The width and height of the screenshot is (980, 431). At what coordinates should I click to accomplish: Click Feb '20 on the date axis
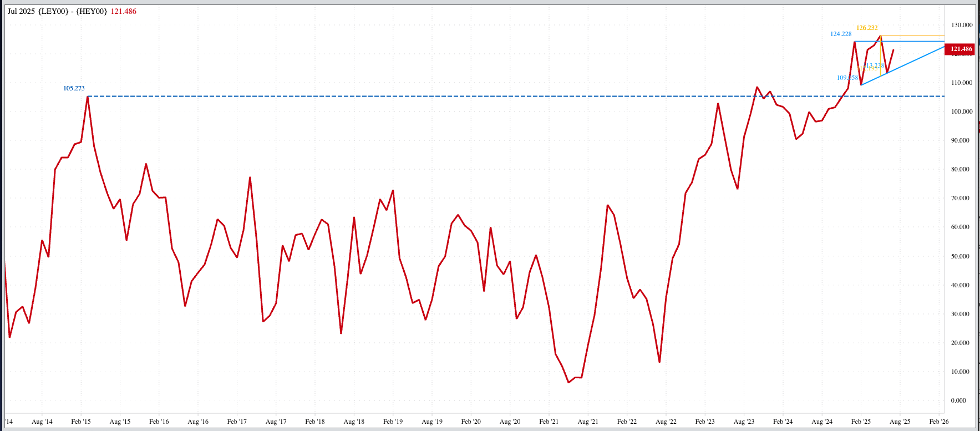(x=471, y=422)
